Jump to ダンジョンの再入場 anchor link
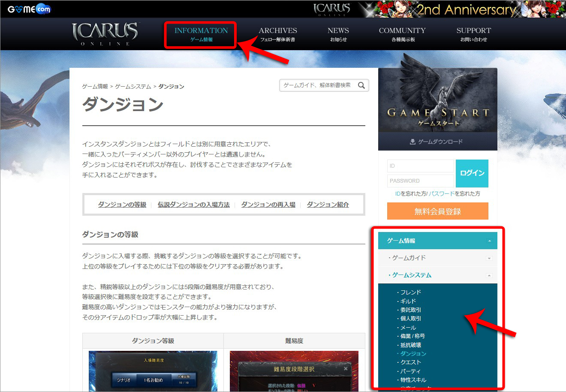566x392 pixels. 268,205
